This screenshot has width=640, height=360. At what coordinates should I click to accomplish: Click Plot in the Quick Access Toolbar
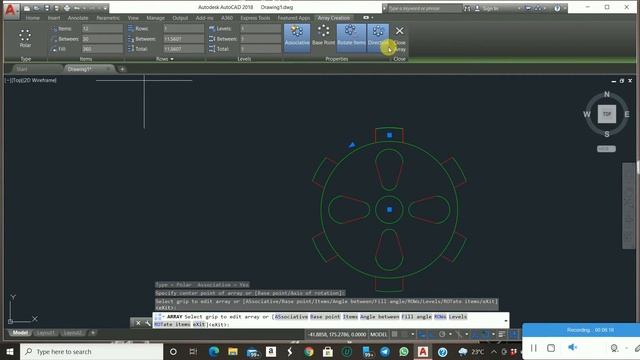pyautogui.click(x=67, y=8)
